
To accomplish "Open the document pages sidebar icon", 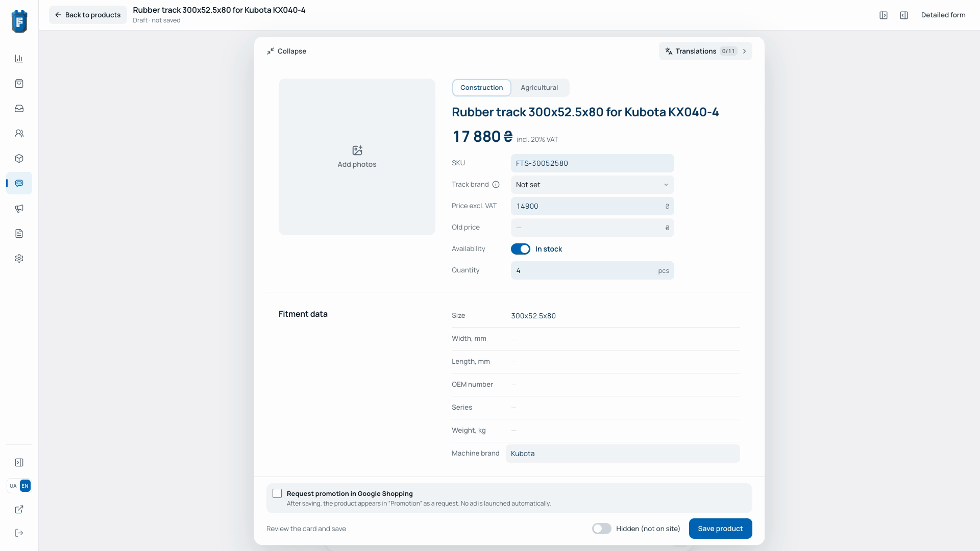I will click(x=19, y=234).
